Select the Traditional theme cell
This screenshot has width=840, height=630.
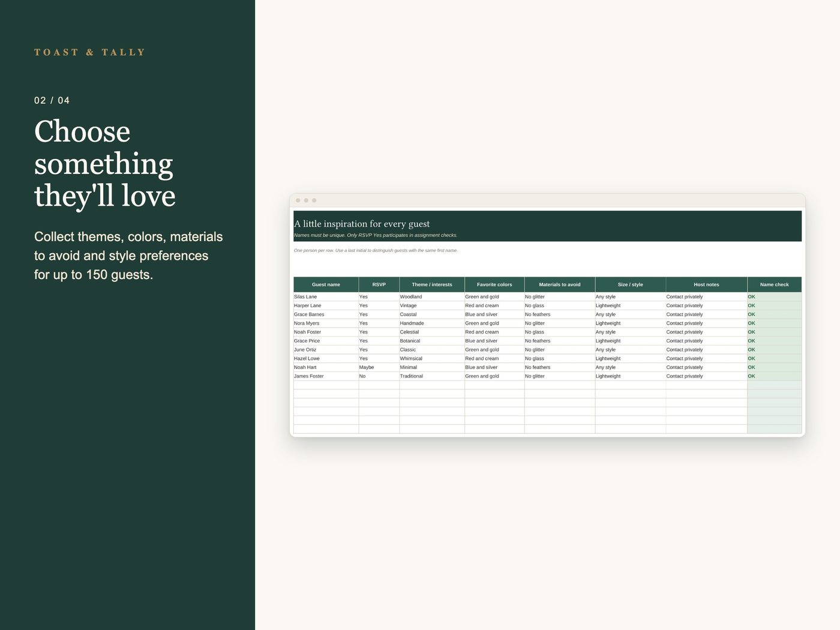[x=432, y=376]
